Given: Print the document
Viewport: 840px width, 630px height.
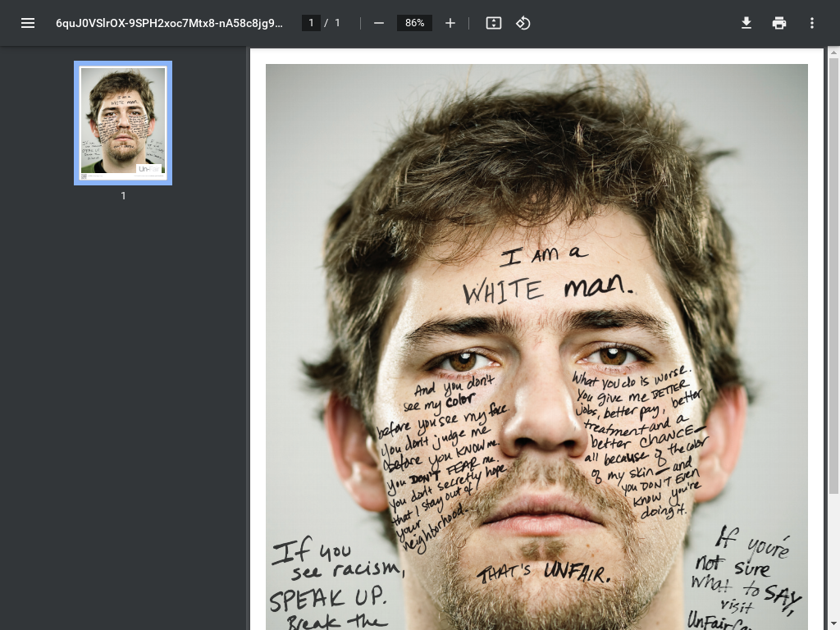Looking at the screenshot, I should 779,23.
